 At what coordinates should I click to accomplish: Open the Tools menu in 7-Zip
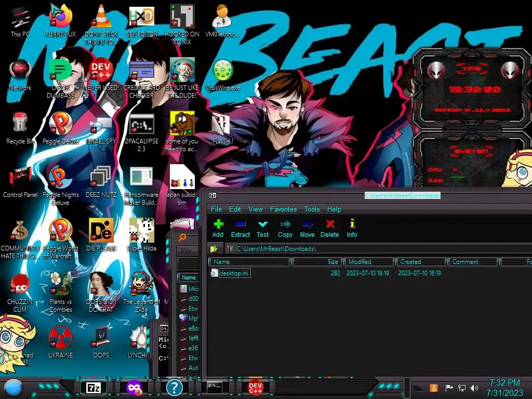click(312, 209)
